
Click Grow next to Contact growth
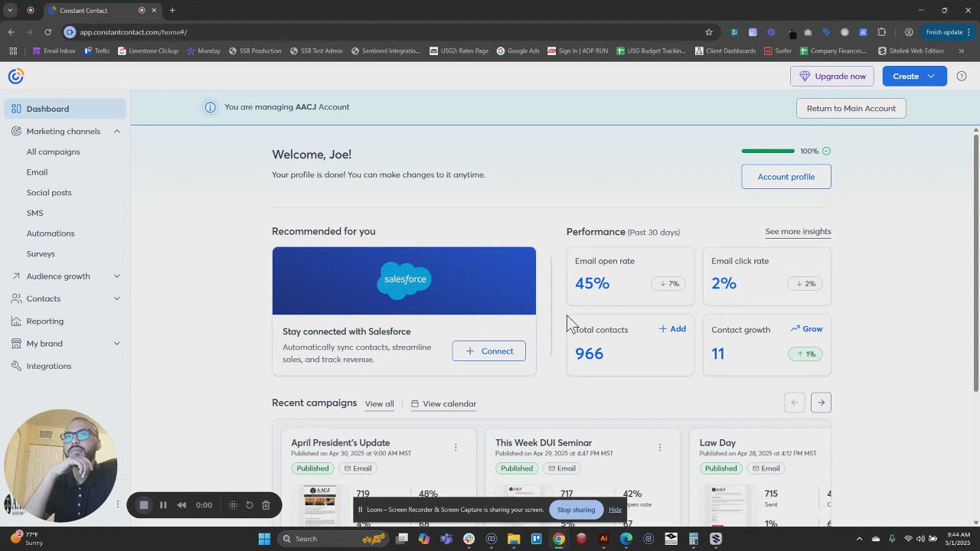pyautogui.click(x=806, y=329)
